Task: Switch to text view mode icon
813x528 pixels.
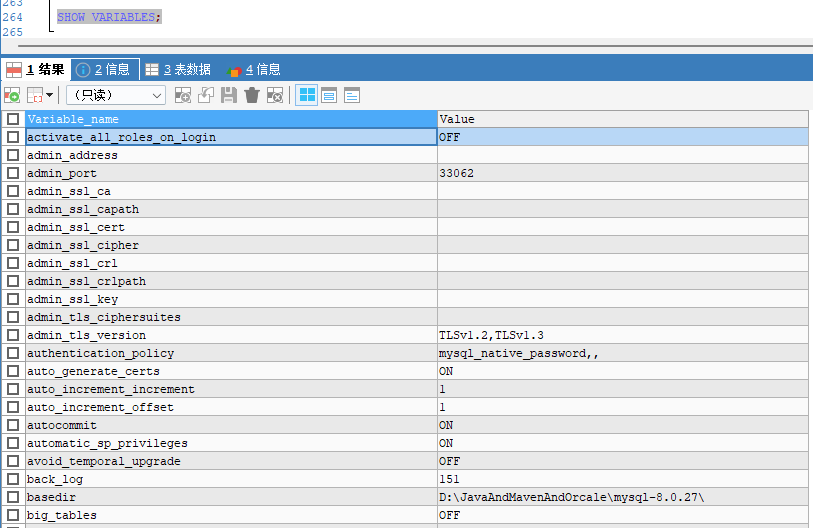Action: coord(352,95)
